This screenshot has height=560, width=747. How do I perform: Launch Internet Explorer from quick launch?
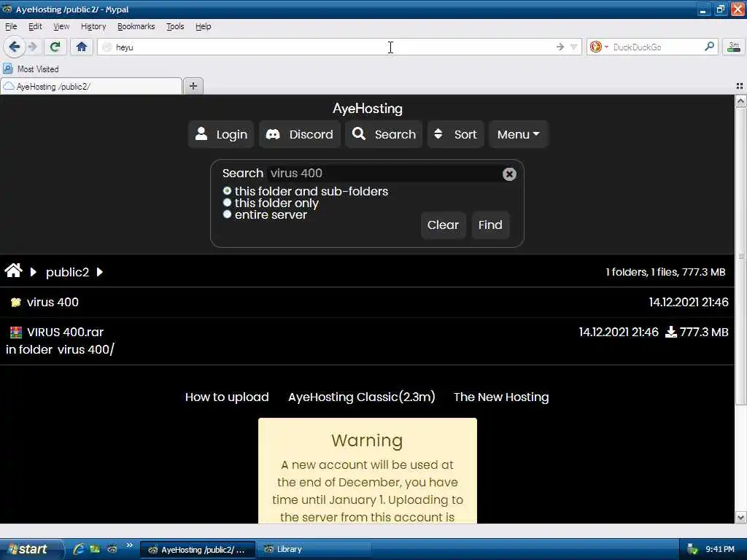point(79,549)
